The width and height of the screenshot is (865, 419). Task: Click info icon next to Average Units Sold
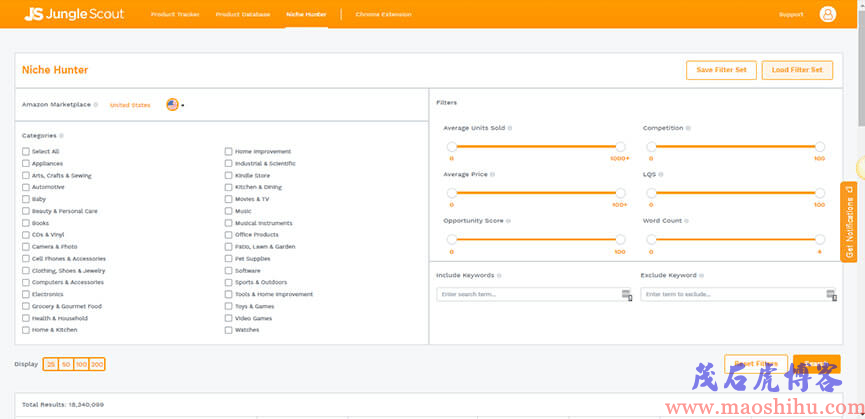coord(510,128)
